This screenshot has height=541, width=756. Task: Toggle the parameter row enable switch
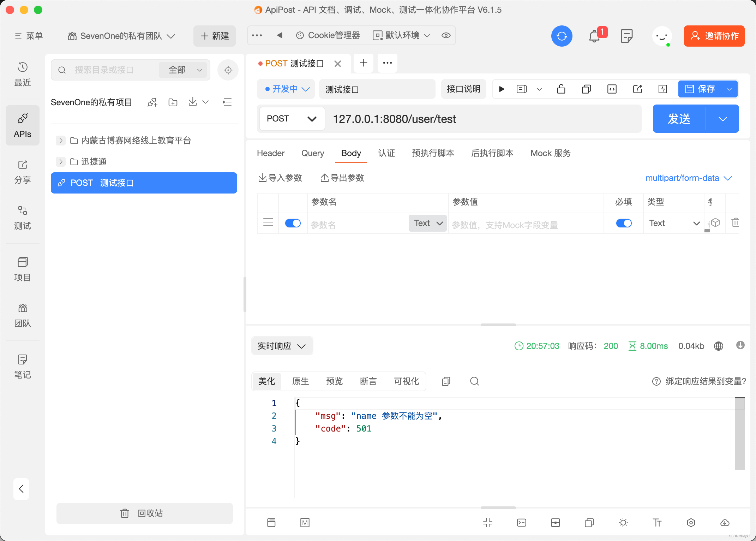pyautogui.click(x=293, y=223)
